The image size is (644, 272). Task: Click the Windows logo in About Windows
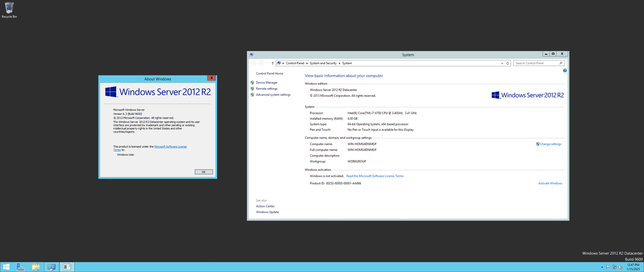pos(111,92)
